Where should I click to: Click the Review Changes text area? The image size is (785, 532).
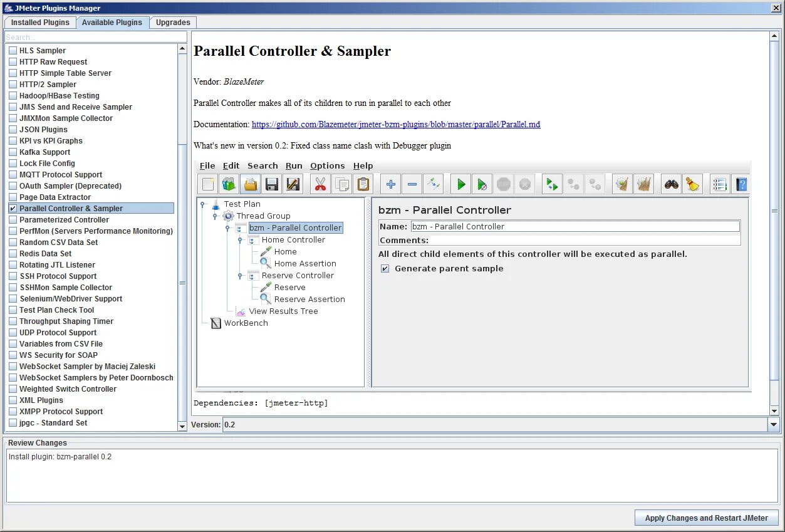(x=392, y=476)
